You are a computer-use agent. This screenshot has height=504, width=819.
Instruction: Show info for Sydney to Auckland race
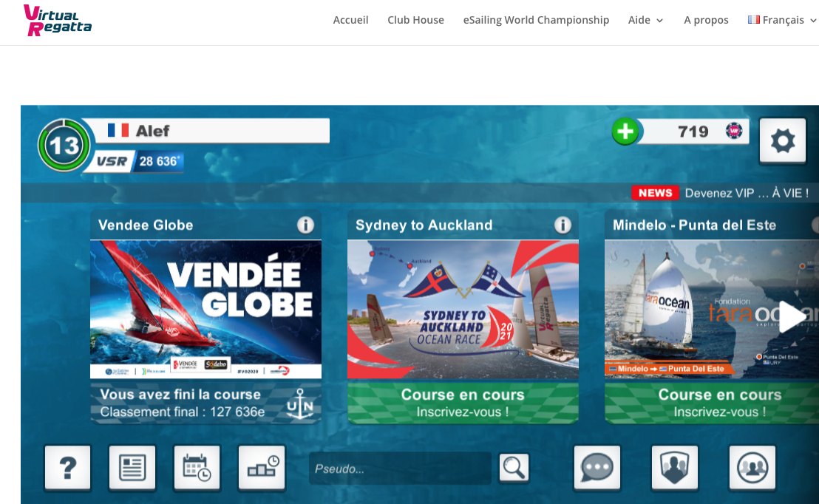[563, 225]
